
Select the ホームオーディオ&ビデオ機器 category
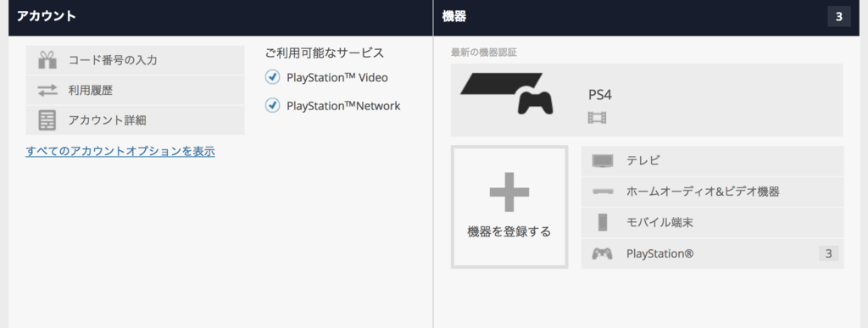coord(712,192)
